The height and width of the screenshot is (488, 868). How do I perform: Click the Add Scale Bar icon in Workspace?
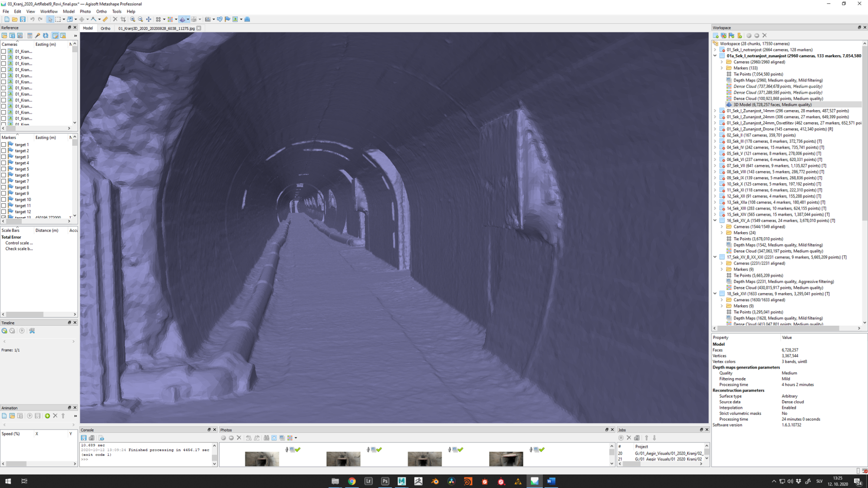[x=740, y=36]
